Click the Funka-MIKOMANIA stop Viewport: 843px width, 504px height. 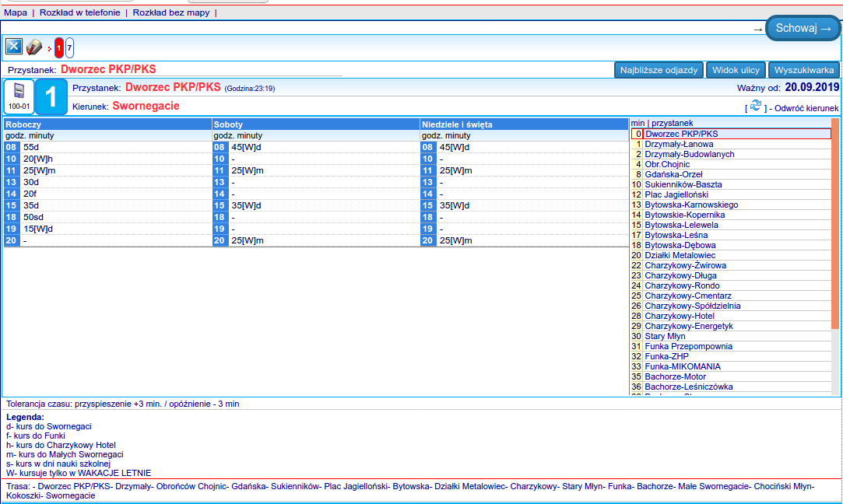pos(683,366)
